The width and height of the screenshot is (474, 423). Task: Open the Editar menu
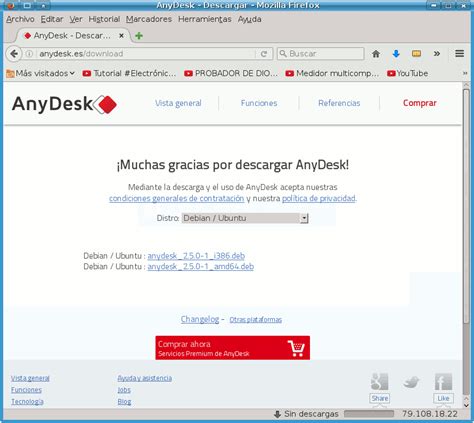click(52, 19)
